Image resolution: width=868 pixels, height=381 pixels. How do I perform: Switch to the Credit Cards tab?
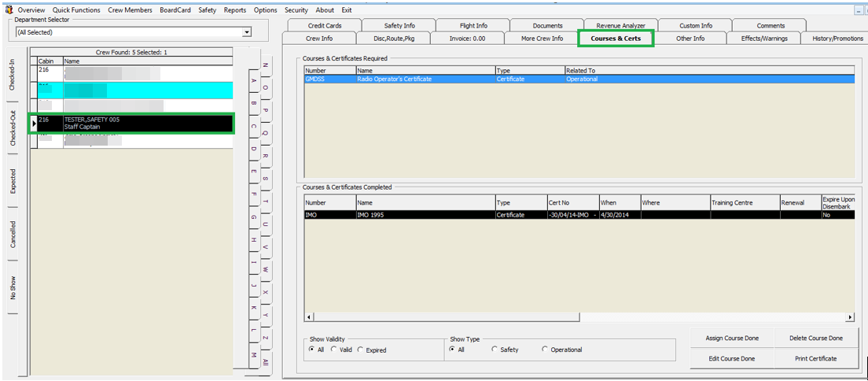[x=325, y=25]
